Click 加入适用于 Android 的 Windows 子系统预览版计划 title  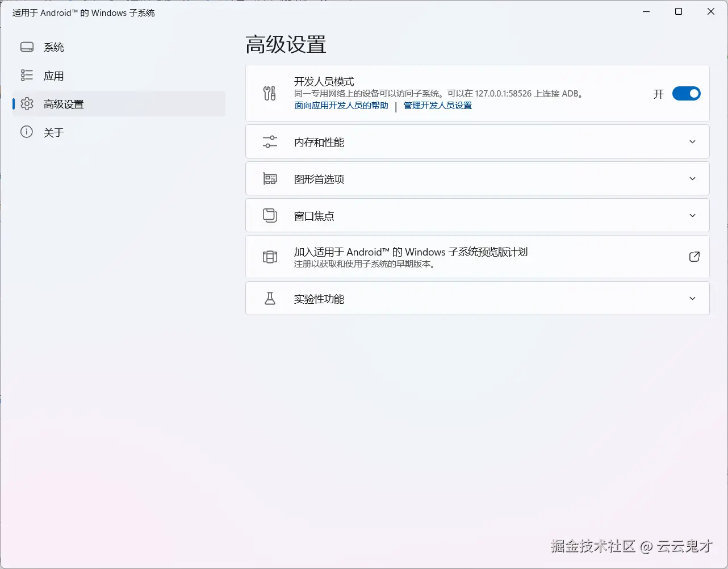tap(411, 252)
